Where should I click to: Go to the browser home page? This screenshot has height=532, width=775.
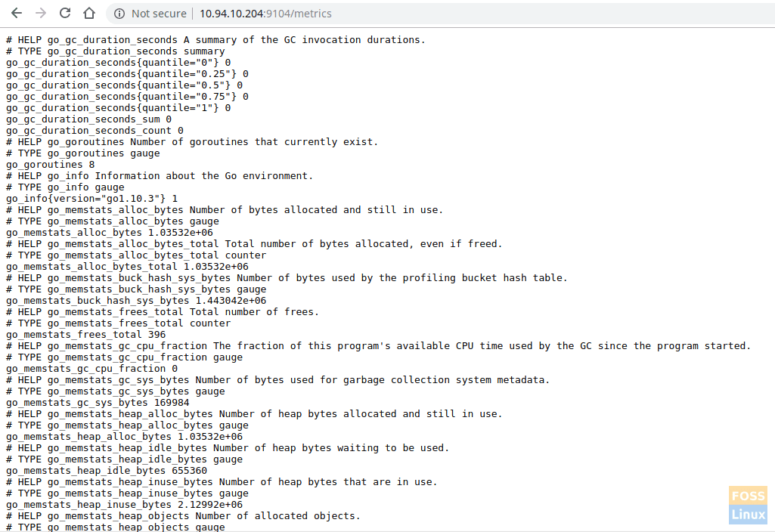tap(89, 14)
